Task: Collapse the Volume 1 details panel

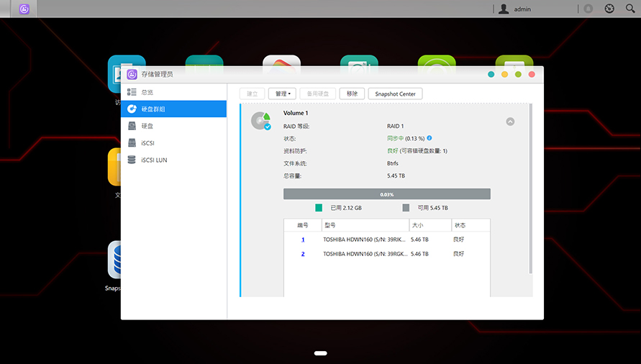Action: (x=510, y=122)
